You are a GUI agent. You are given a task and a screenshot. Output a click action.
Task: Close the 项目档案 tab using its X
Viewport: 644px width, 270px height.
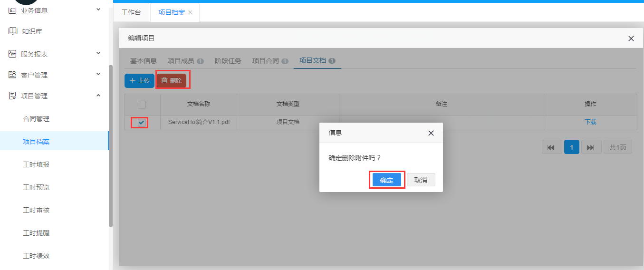coord(191,13)
